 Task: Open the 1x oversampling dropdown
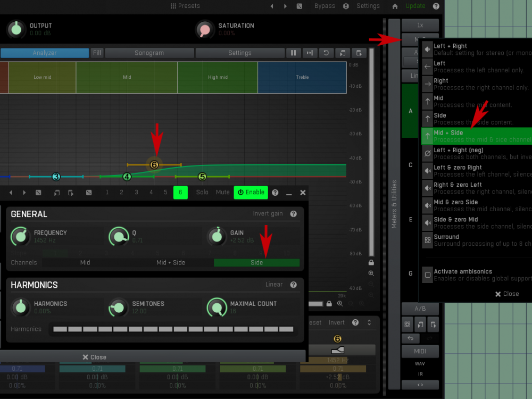coord(420,25)
